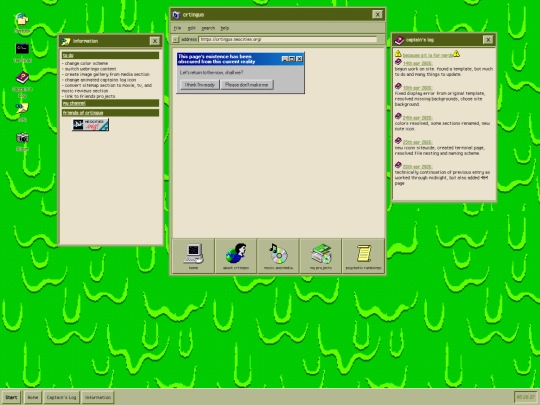Click the information window title icon
The height and width of the screenshot is (405, 540).
point(65,41)
